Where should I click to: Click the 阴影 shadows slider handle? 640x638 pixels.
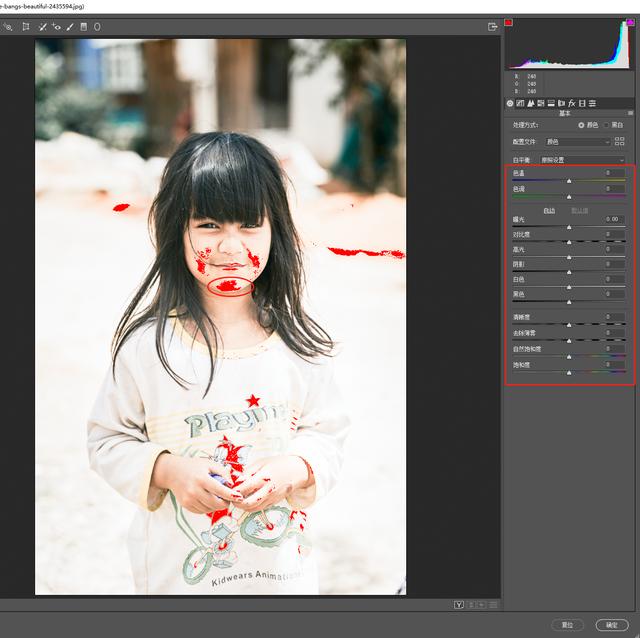(569, 272)
